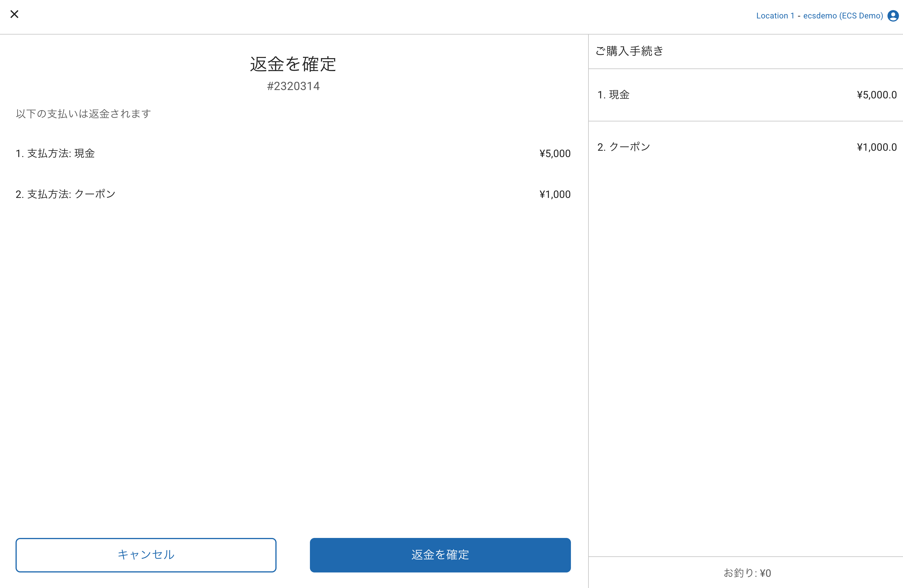Click the ¥5,000 refund amount
The image size is (903, 588).
(x=555, y=153)
